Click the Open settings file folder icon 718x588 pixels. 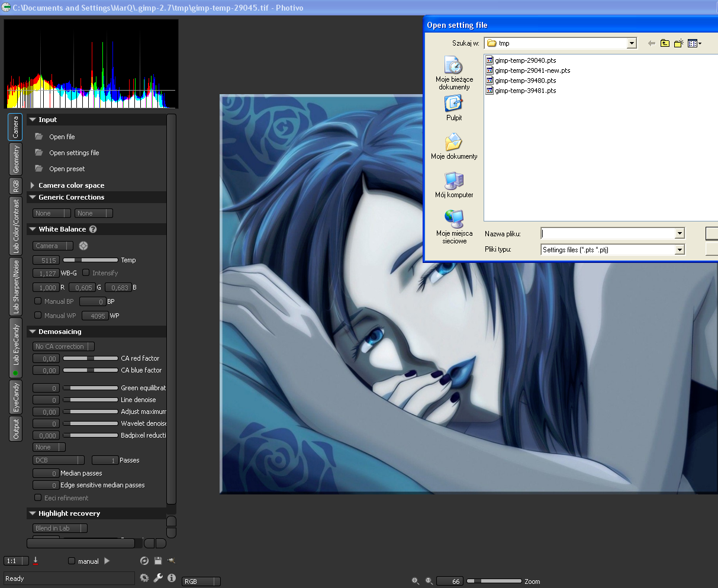pyautogui.click(x=39, y=152)
